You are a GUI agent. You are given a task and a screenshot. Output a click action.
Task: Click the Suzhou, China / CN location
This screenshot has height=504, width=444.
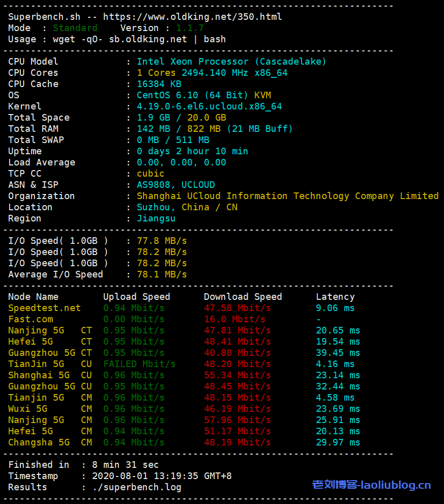coord(187,207)
